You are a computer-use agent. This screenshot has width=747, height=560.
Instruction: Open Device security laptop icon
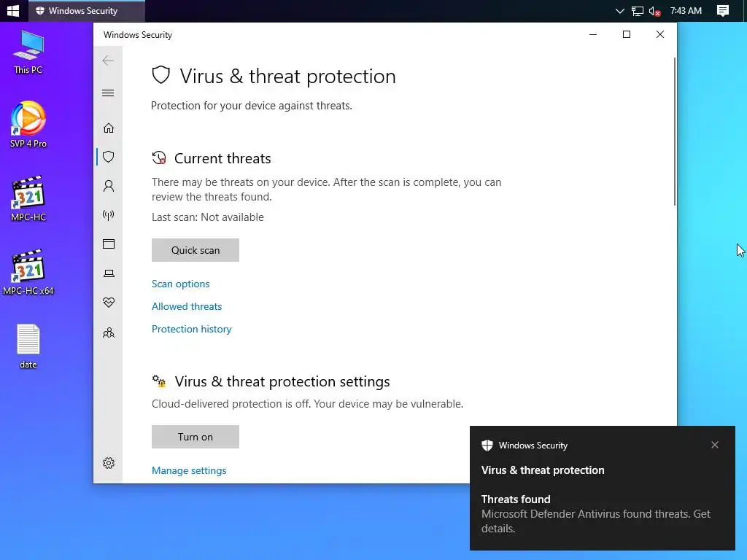109,273
